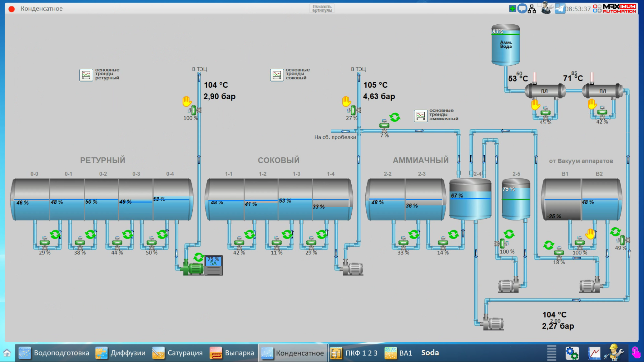Click the pink touch-hand icon
The image size is (644, 362).
tap(636, 353)
